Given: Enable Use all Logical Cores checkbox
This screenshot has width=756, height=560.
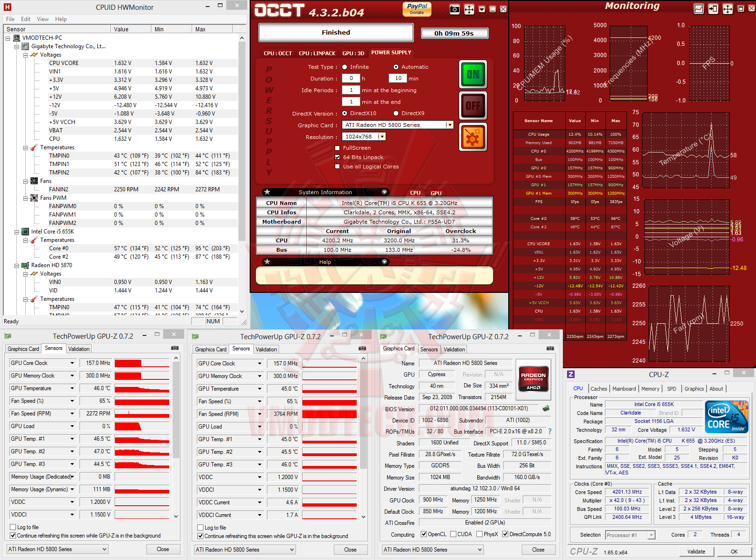Looking at the screenshot, I should 338,167.
